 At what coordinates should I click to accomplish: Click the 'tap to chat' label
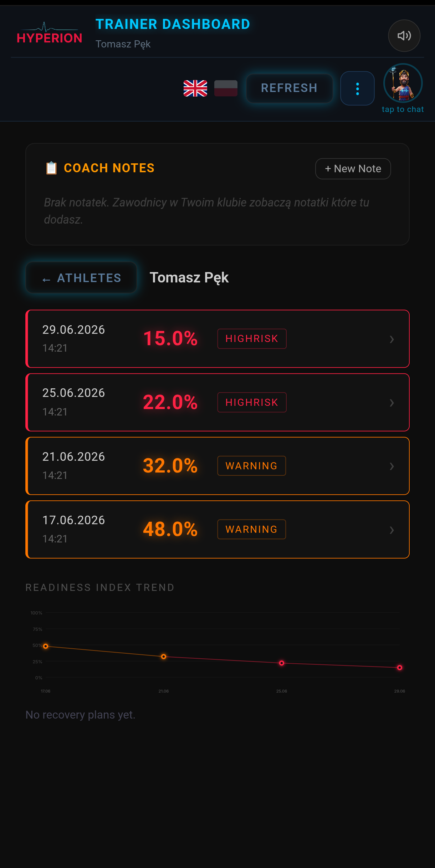coord(403,109)
